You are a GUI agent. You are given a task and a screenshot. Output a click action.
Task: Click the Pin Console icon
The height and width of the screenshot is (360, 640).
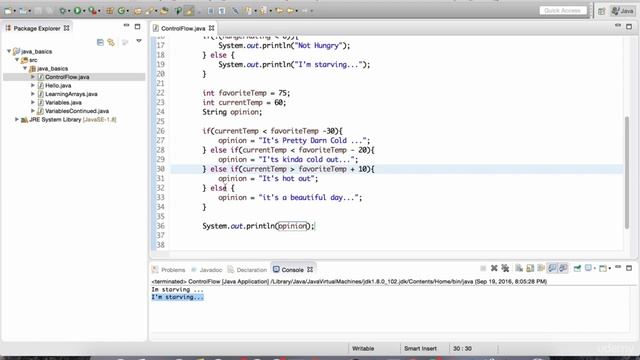[577, 268]
